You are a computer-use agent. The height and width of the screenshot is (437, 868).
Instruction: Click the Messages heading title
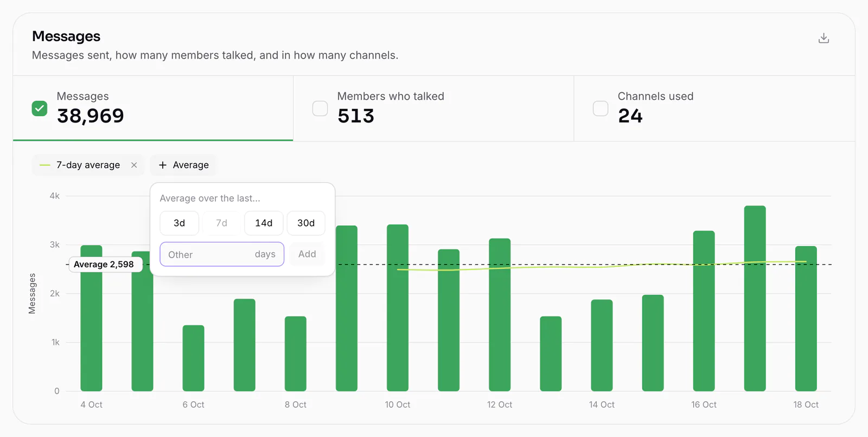coord(66,36)
